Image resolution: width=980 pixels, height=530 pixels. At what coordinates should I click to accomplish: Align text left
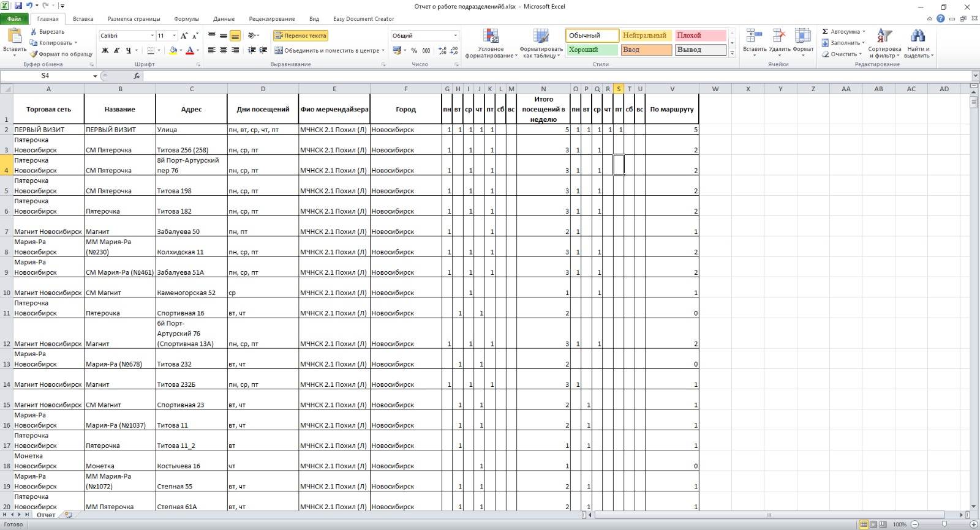click(212, 50)
